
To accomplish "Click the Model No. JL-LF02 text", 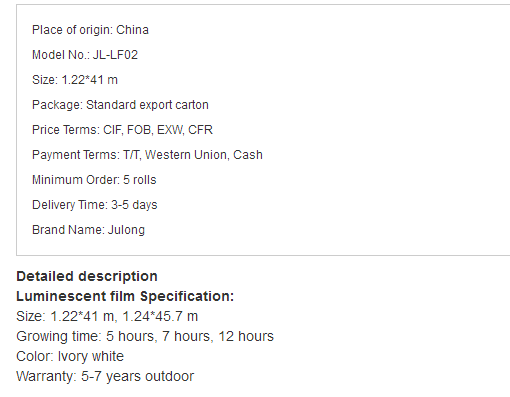I will pos(85,55).
